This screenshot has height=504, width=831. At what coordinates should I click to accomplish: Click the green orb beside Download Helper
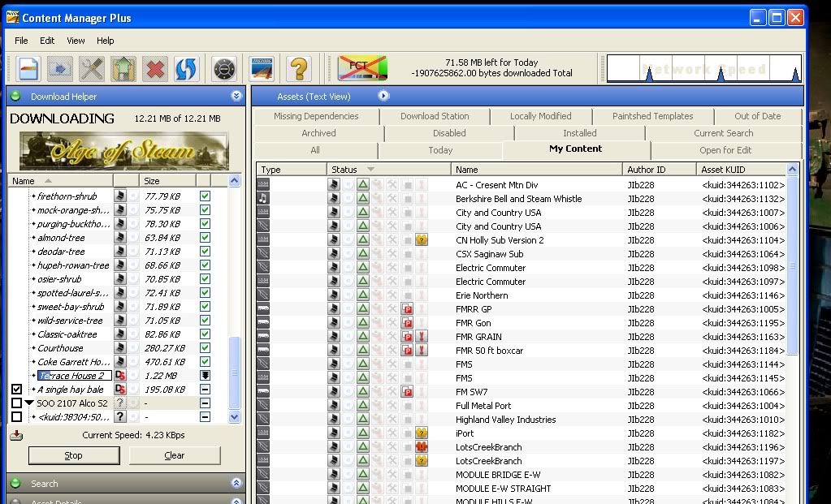(x=15, y=97)
